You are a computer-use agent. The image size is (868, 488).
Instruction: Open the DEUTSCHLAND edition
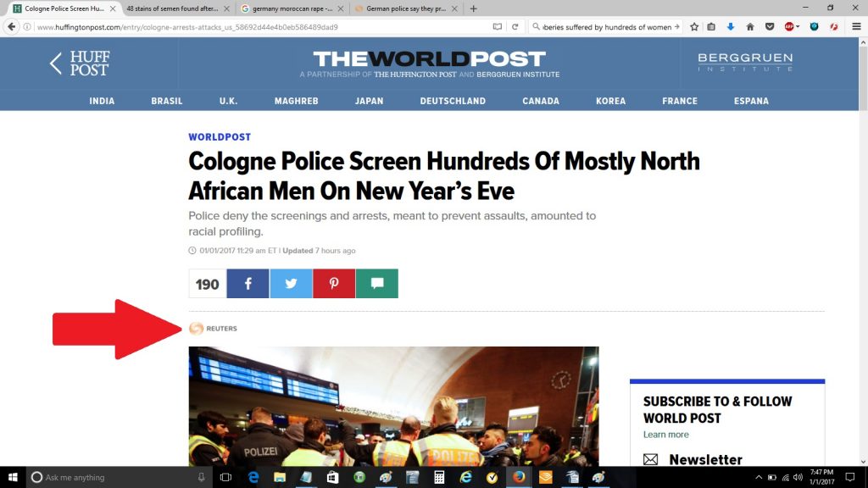(453, 101)
